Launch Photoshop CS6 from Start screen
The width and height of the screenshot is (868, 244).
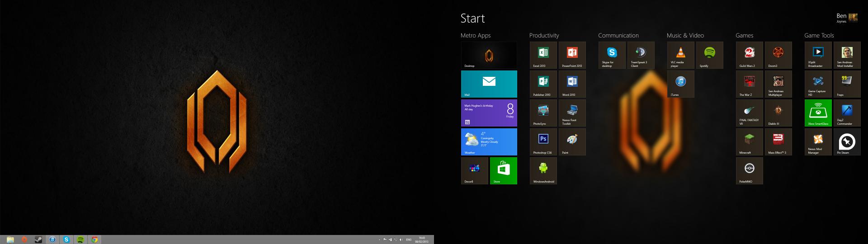543,142
